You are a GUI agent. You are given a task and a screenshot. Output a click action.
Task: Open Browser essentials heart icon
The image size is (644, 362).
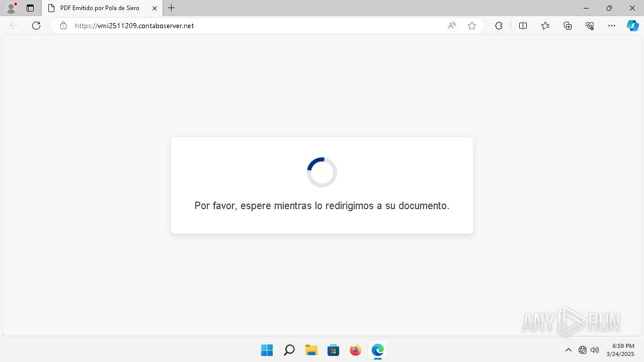coord(590,26)
